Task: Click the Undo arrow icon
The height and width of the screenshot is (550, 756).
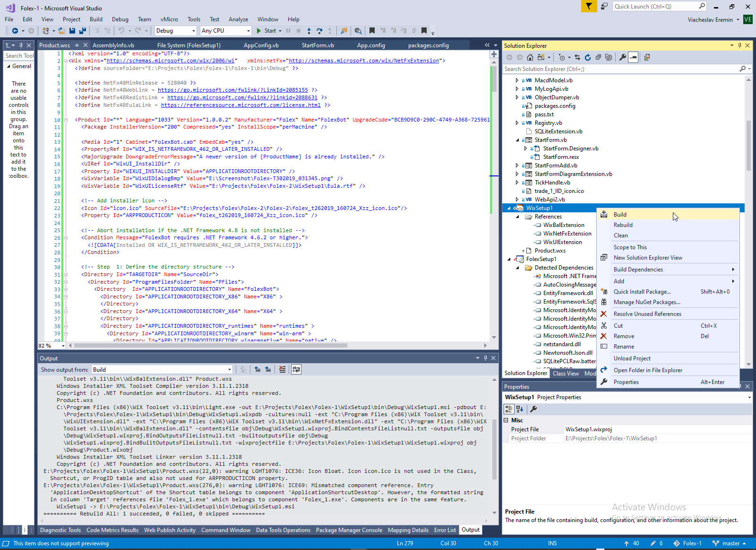Action: pyautogui.click(x=121, y=31)
